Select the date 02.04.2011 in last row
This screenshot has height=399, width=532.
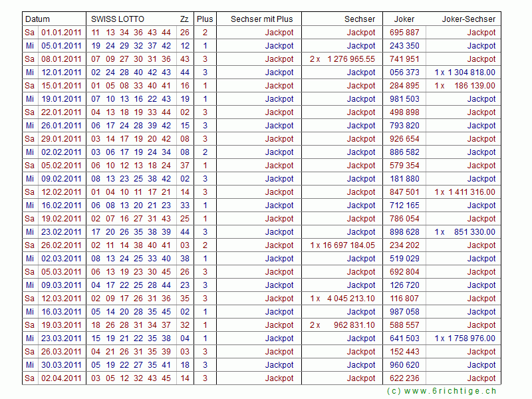(61, 378)
